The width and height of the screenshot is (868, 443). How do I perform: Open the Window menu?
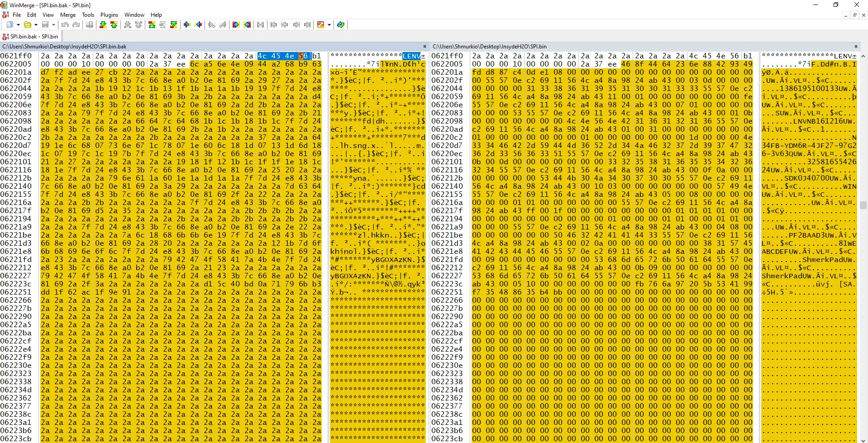[x=134, y=15]
